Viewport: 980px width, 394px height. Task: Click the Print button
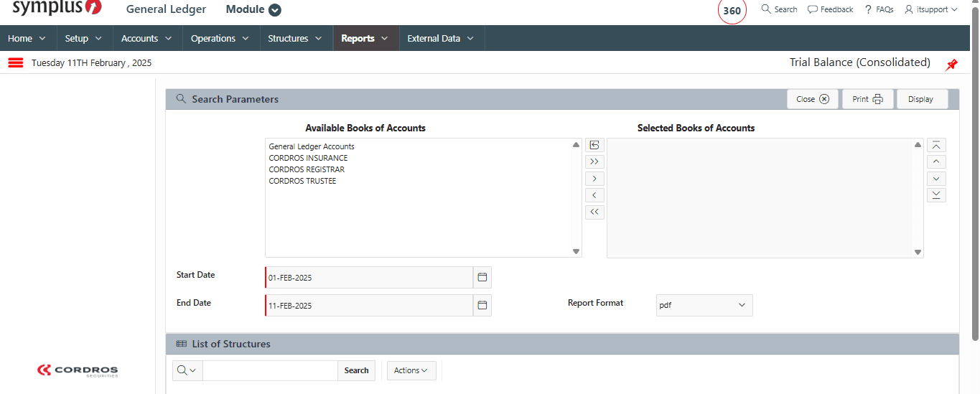click(867, 99)
